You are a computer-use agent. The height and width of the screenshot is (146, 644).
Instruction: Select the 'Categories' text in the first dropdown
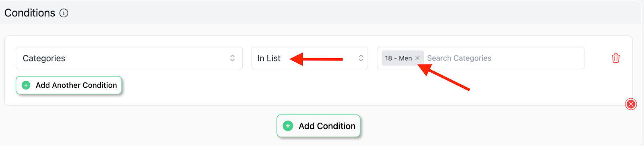pyautogui.click(x=44, y=58)
